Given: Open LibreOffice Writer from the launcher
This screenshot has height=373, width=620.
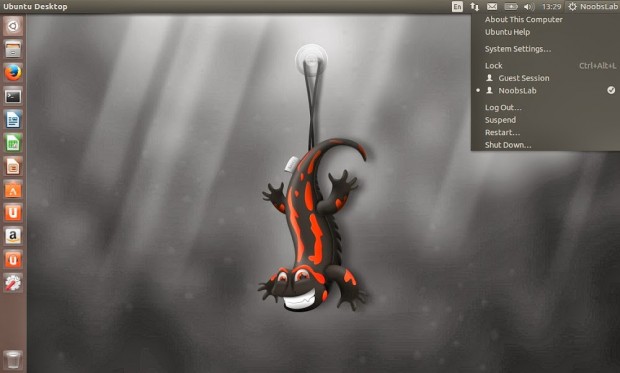Looking at the screenshot, I should tap(13, 119).
